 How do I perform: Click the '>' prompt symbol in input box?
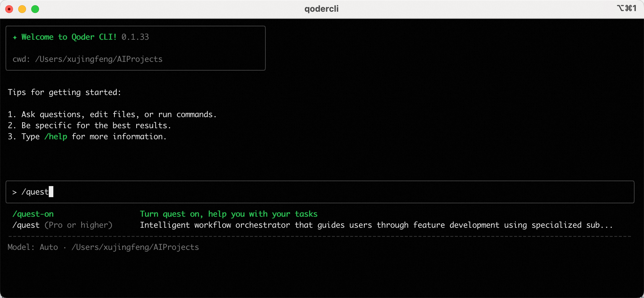pos(14,192)
